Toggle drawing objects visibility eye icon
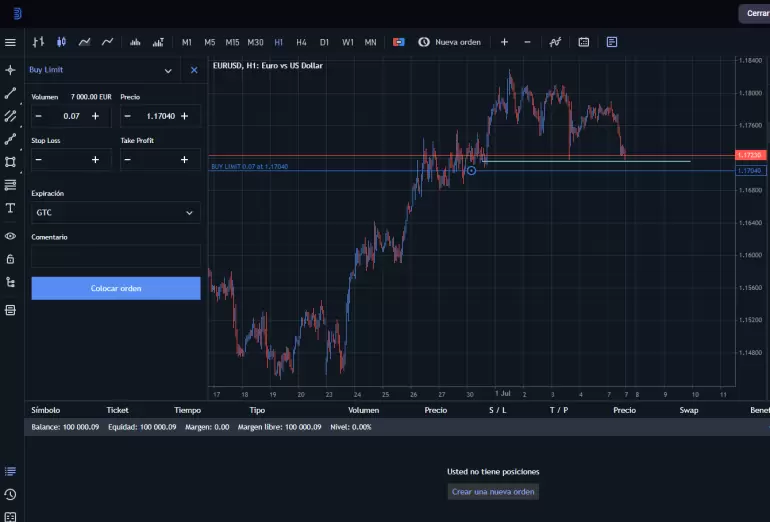 pos(10,236)
